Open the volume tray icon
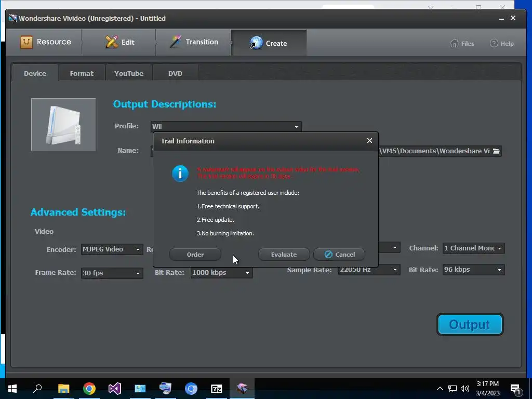Image resolution: width=532 pixels, height=399 pixels. click(465, 389)
